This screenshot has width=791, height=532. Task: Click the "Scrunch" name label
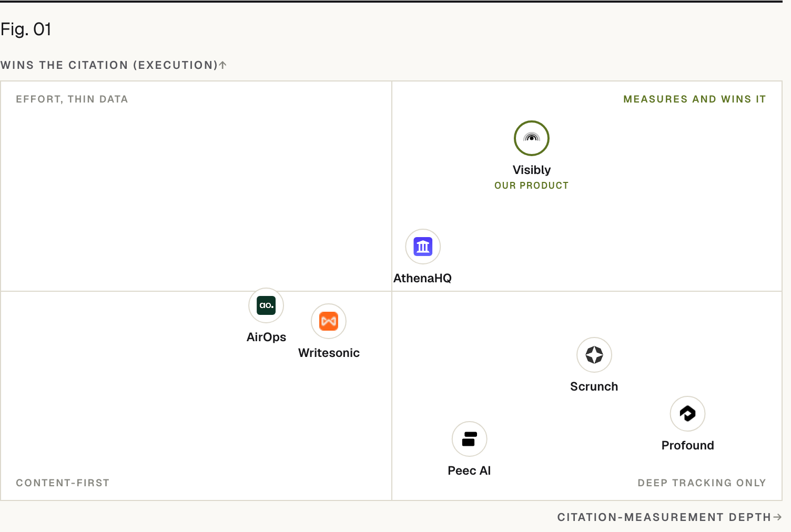[x=594, y=386]
